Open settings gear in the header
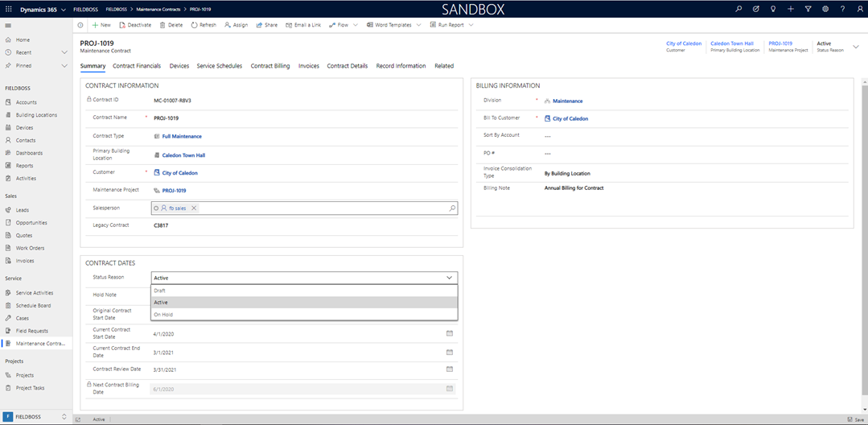Screen dimensions: 868x425 click(825, 9)
